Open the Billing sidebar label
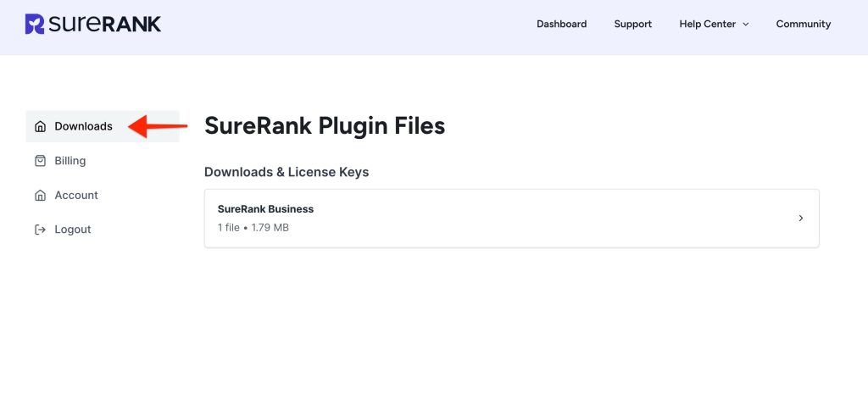Image resolution: width=868 pixels, height=415 pixels. [70, 161]
